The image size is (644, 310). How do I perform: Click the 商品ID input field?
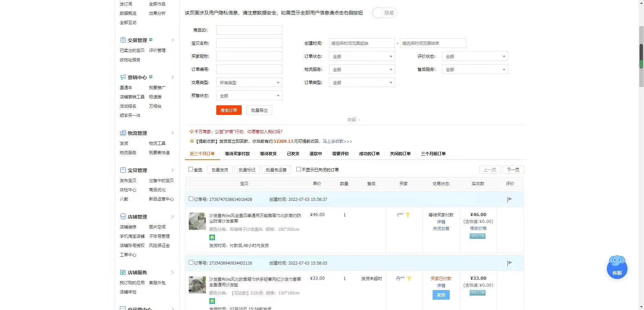(x=249, y=30)
